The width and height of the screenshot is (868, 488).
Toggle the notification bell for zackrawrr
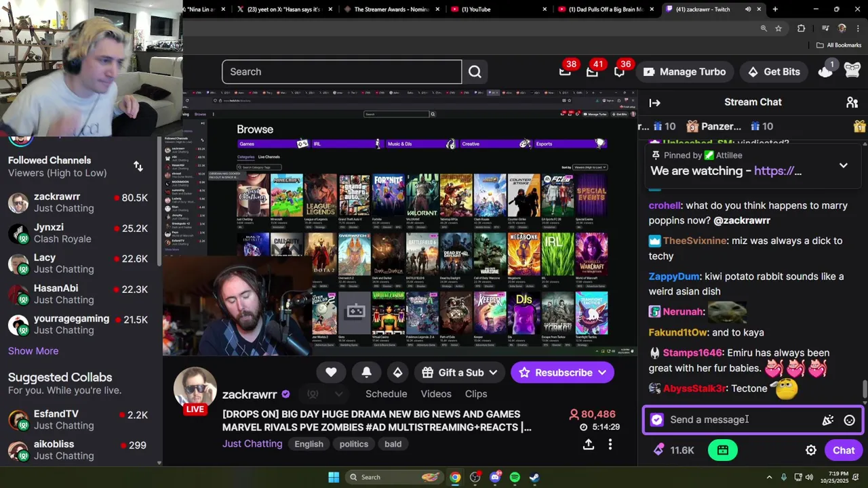(x=366, y=372)
